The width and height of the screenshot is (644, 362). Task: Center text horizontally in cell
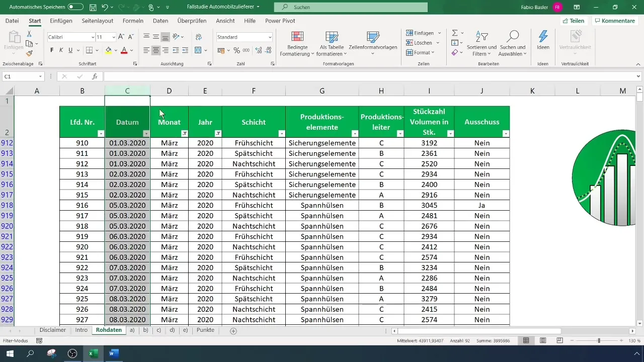[x=156, y=50]
